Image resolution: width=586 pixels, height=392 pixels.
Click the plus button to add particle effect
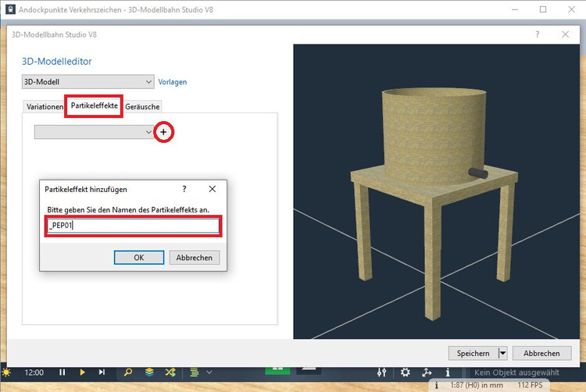pyautogui.click(x=164, y=132)
